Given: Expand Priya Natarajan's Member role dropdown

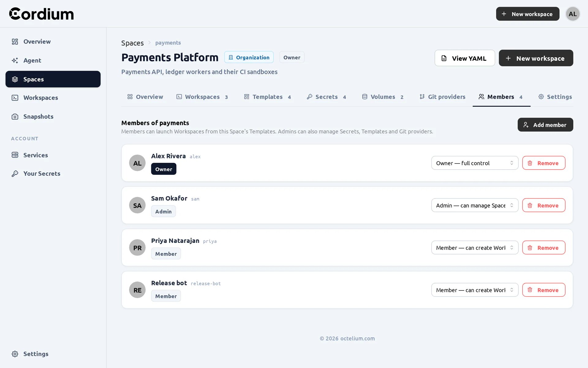Looking at the screenshot, I should (x=475, y=247).
